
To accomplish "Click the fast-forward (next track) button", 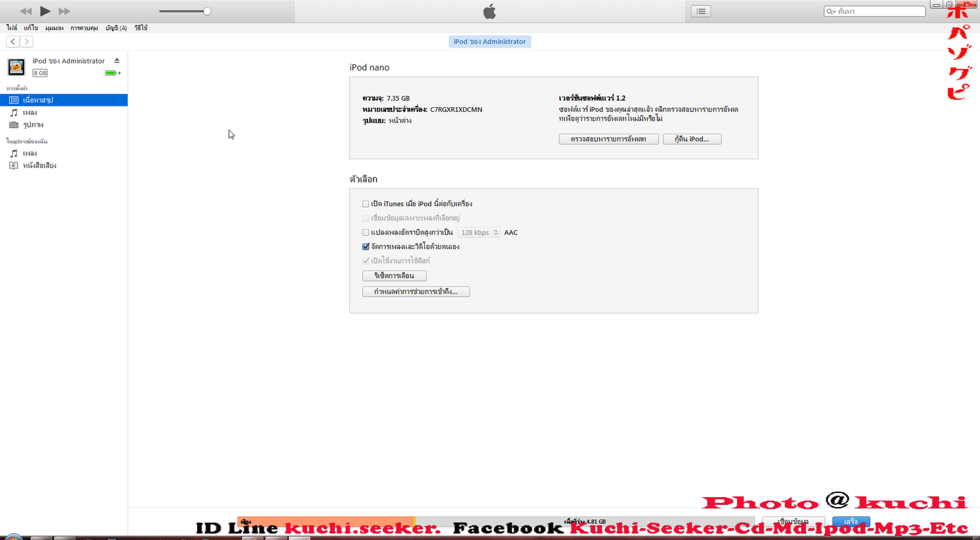I will (x=64, y=11).
